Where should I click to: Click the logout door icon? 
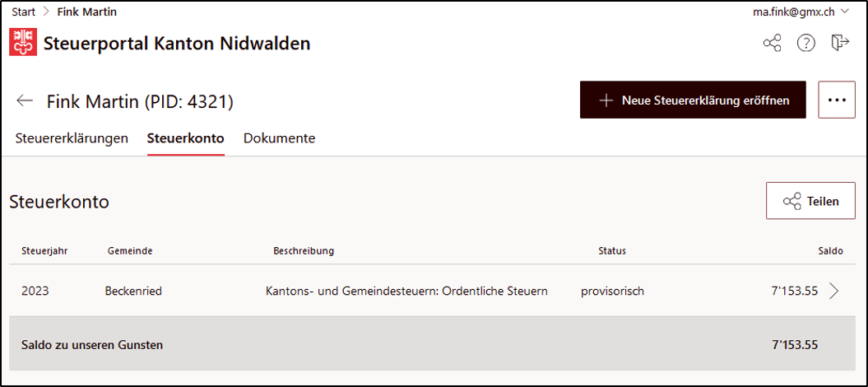coord(840,43)
